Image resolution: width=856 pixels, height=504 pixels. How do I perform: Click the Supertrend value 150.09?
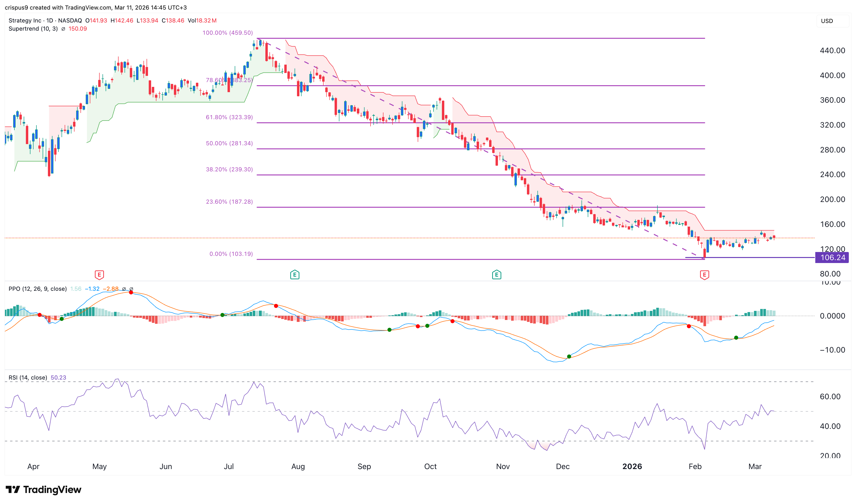pos(77,29)
